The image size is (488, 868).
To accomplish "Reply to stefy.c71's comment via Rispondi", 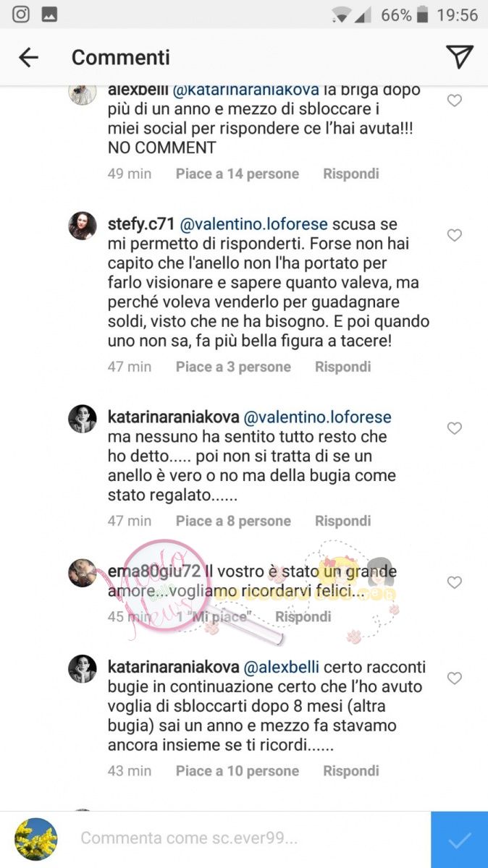I will [x=343, y=367].
